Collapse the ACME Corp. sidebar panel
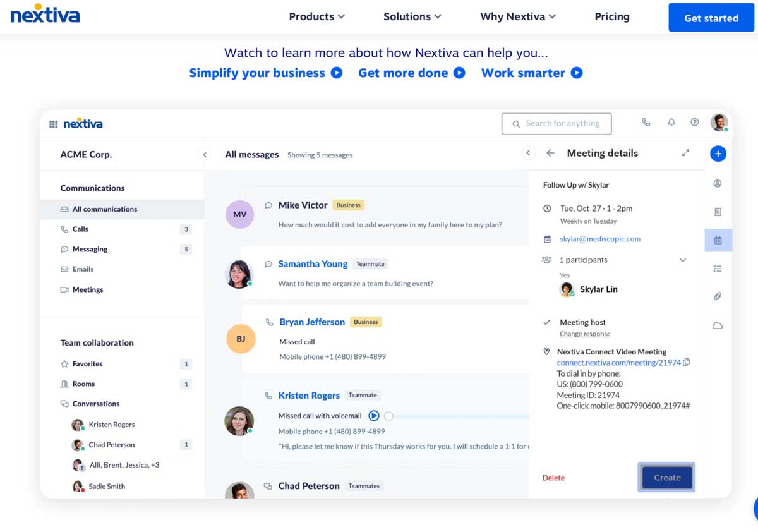Image resolution: width=758 pixels, height=532 pixels. click(x=205, y=154)
